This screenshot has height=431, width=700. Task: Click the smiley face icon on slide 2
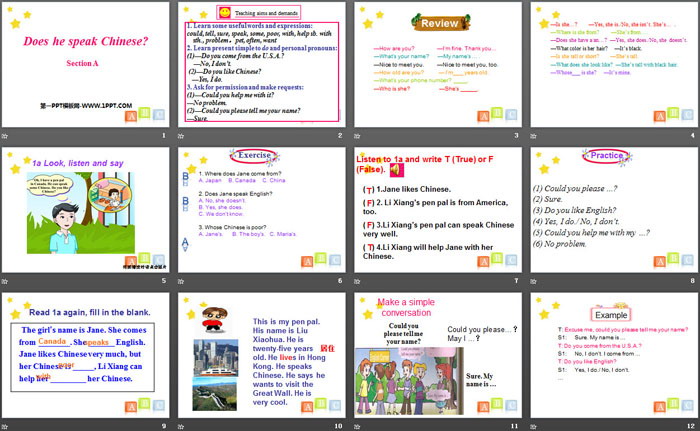(225, 13)
